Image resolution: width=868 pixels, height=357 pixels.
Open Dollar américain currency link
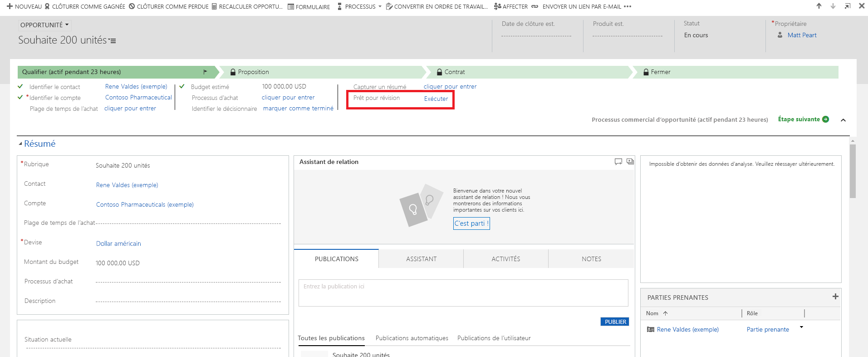pyautogui.click(x=118, y=243)
